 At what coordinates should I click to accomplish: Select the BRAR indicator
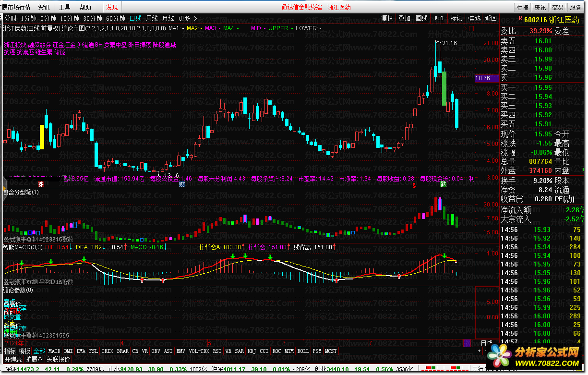123,351
